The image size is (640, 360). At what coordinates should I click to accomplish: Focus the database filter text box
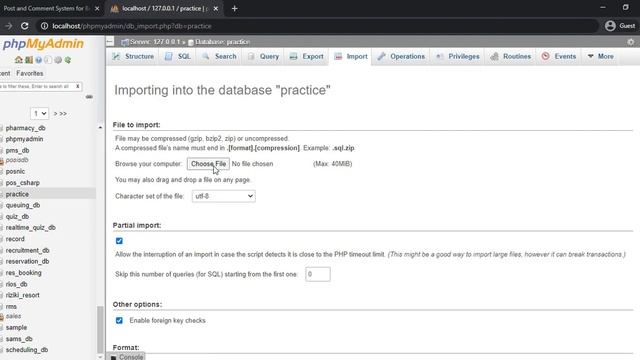37,87
